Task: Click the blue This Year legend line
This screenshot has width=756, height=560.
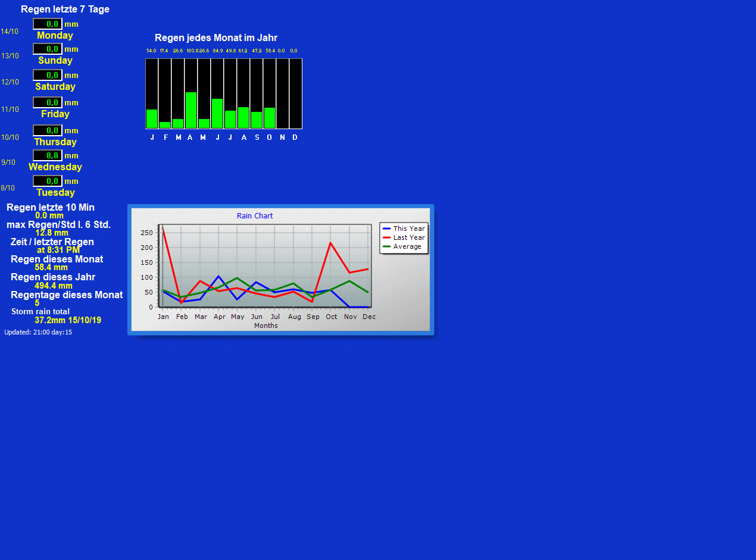Action: [x=387, y=229]
